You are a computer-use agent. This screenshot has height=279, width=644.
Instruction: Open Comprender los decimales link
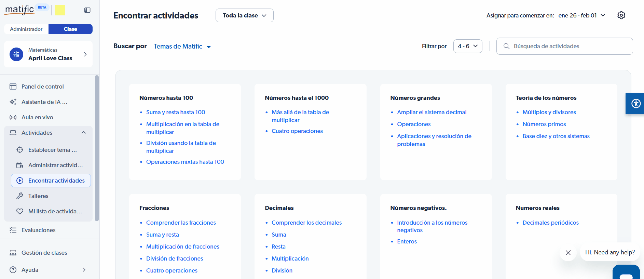(x=307, y=223)
